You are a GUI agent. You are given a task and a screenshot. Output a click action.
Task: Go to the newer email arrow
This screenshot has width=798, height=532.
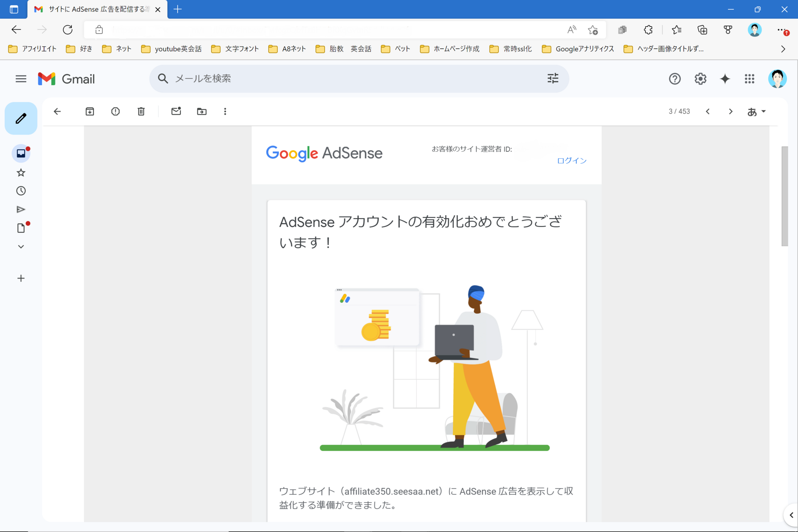click(x=708, y=111)
